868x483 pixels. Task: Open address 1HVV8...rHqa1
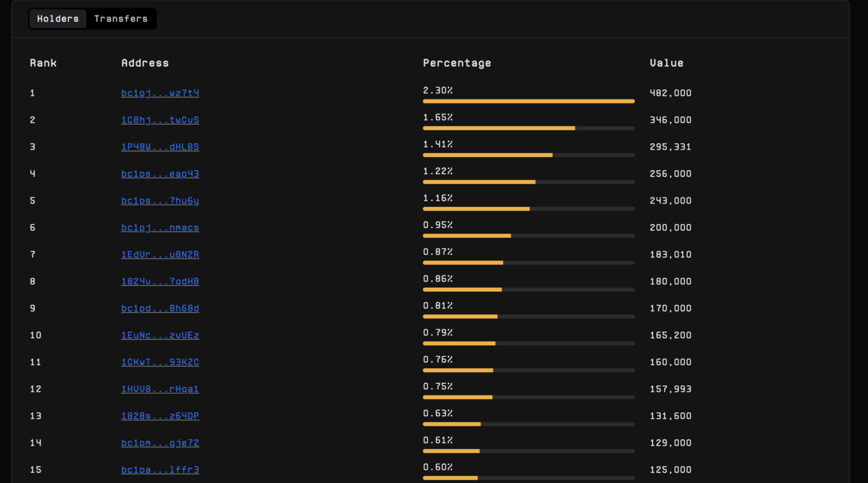[x=160, y=389]
